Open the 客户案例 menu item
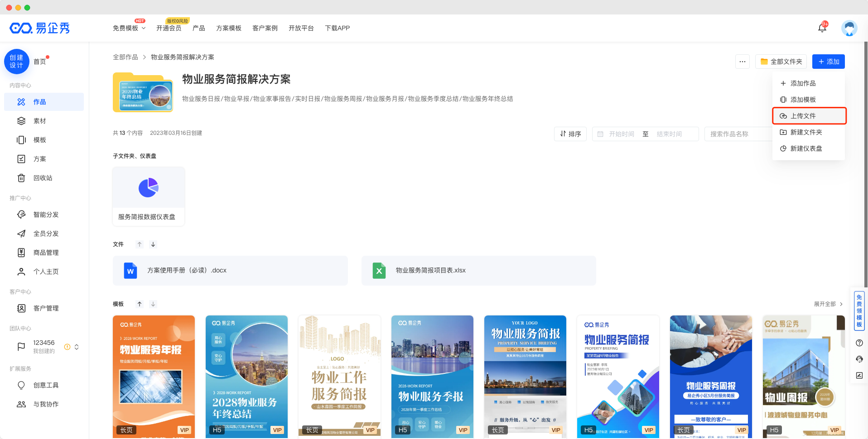Screen dimensions: 868x439 tap(265, 28)
